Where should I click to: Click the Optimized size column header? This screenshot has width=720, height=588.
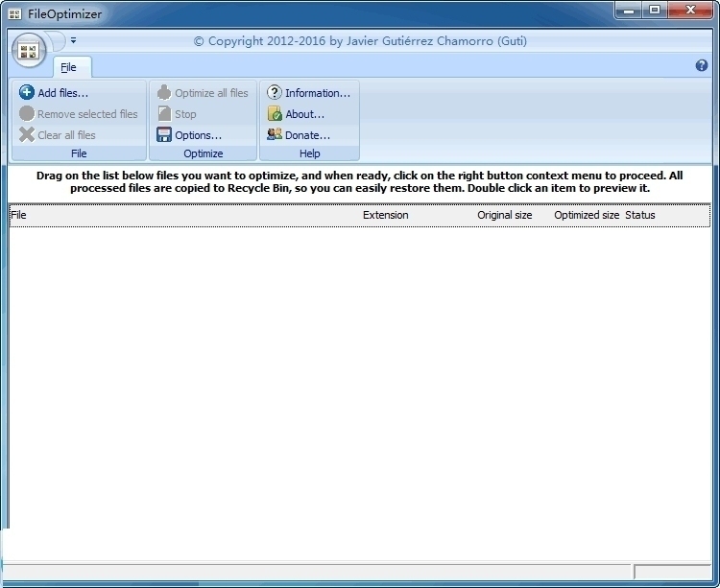tap(587, 215)
